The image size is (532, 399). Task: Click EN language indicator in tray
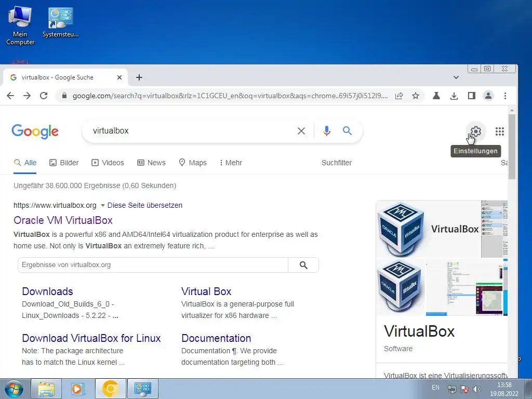coord(436,388)
